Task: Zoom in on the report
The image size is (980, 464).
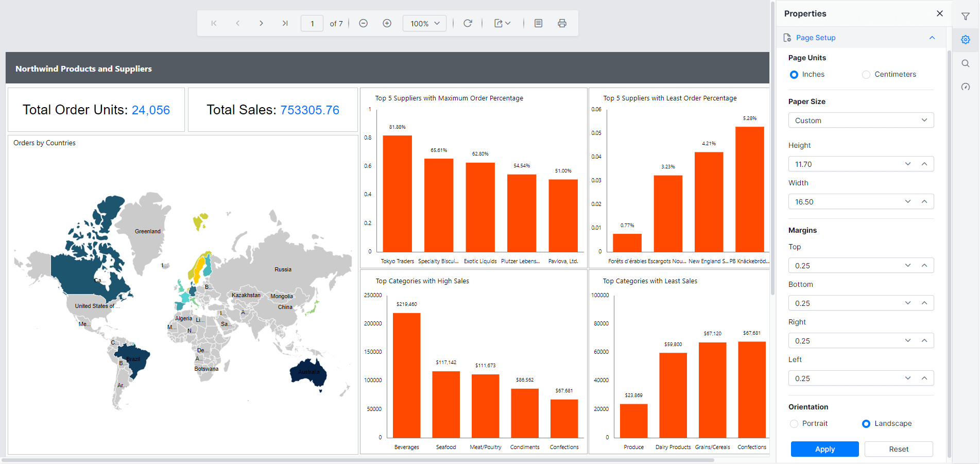Action: click(x=387, y=23)
